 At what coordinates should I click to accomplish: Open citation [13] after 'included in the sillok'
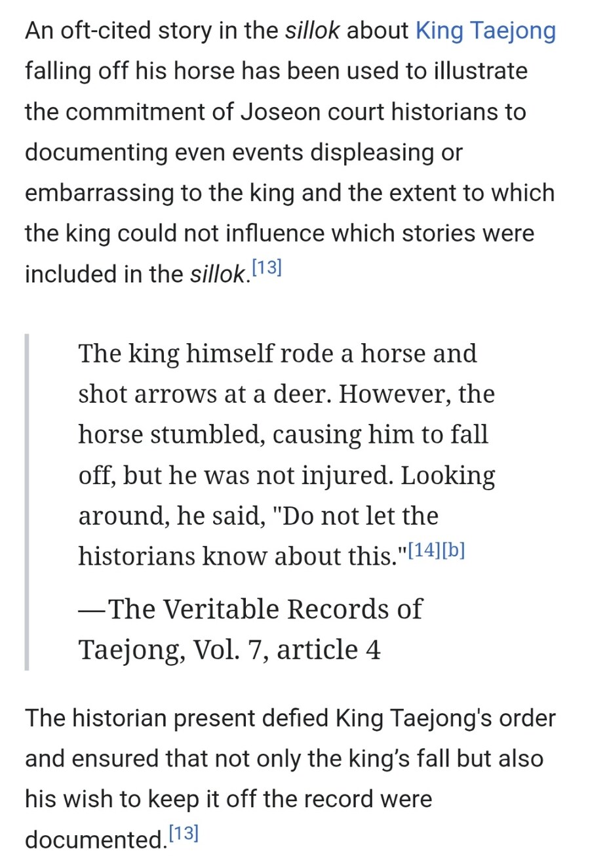267,267
